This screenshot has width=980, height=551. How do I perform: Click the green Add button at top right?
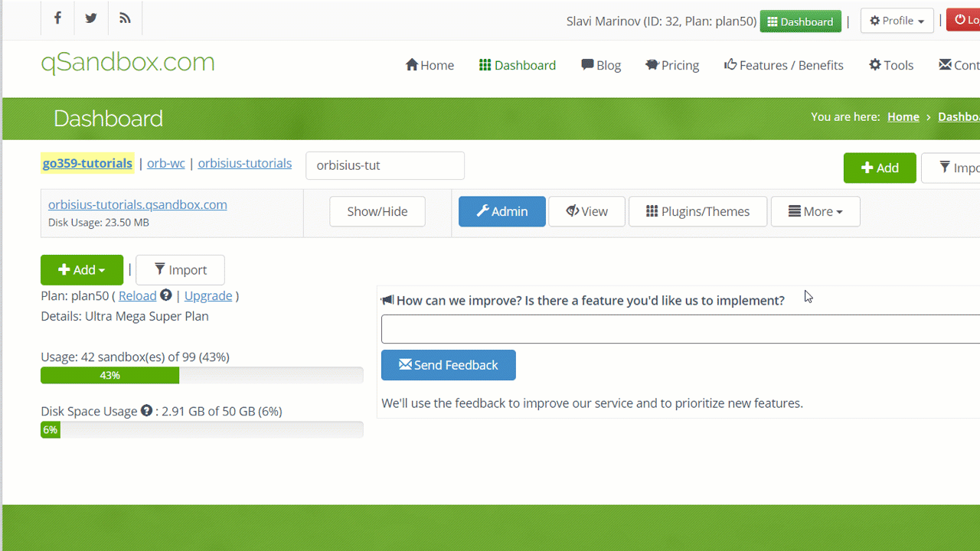pos(880,168)
